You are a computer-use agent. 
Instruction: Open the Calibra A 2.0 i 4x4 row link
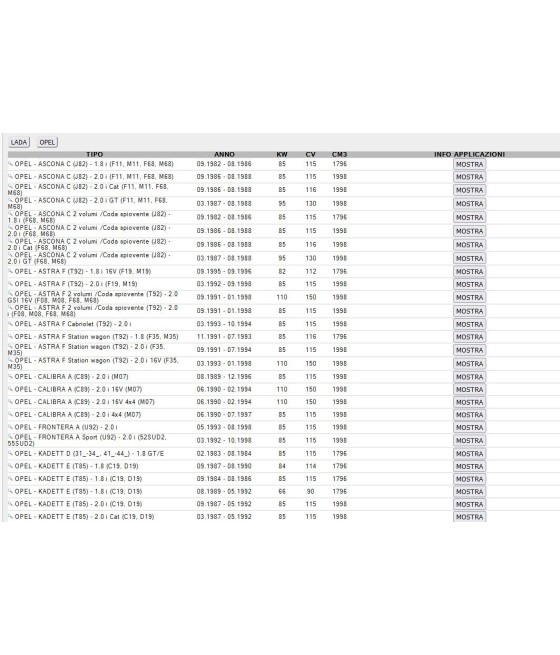click(x=78, y=414)
